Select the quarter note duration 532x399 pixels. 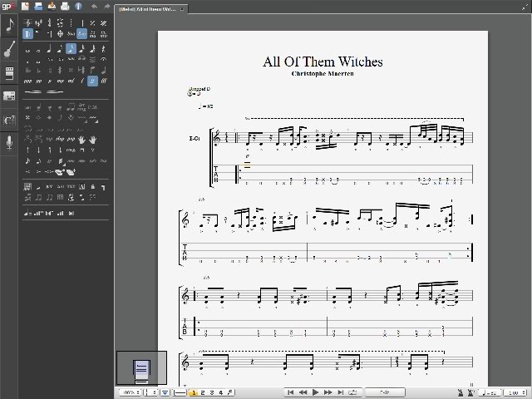pos(49,49)
